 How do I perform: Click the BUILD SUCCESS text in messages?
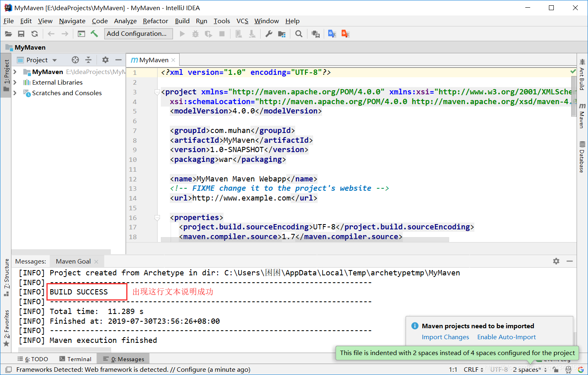tap(79, 292)
